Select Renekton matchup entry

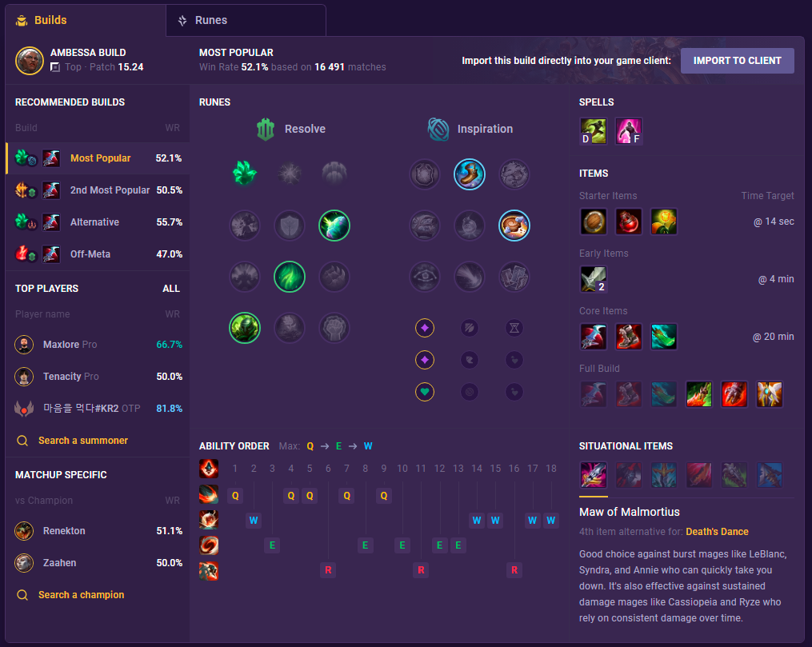98,530
